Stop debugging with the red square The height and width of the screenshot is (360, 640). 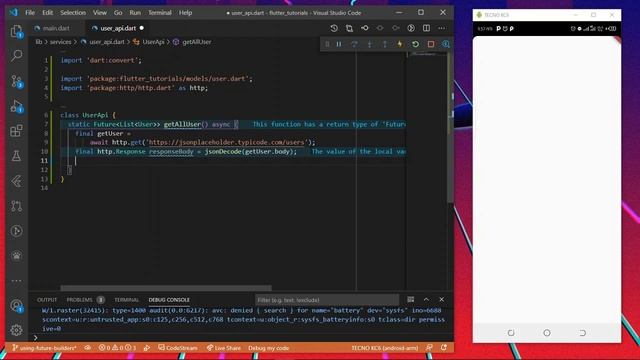(x=431, y=44)
